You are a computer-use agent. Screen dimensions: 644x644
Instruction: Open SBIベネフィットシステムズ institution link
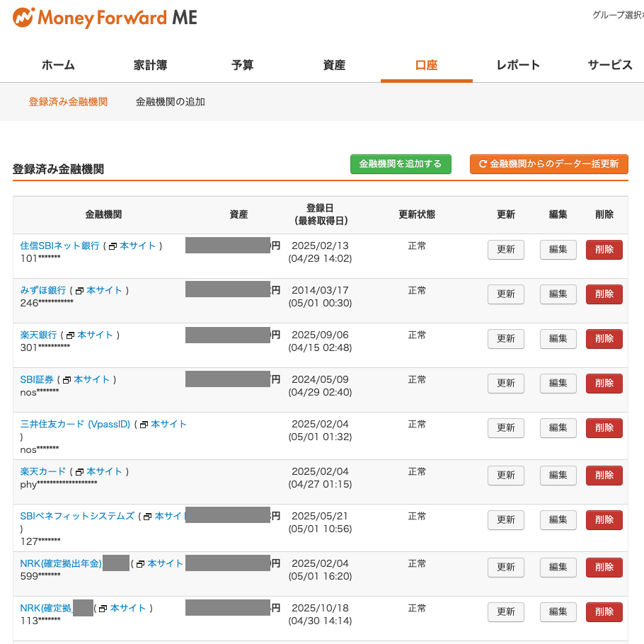77,516
